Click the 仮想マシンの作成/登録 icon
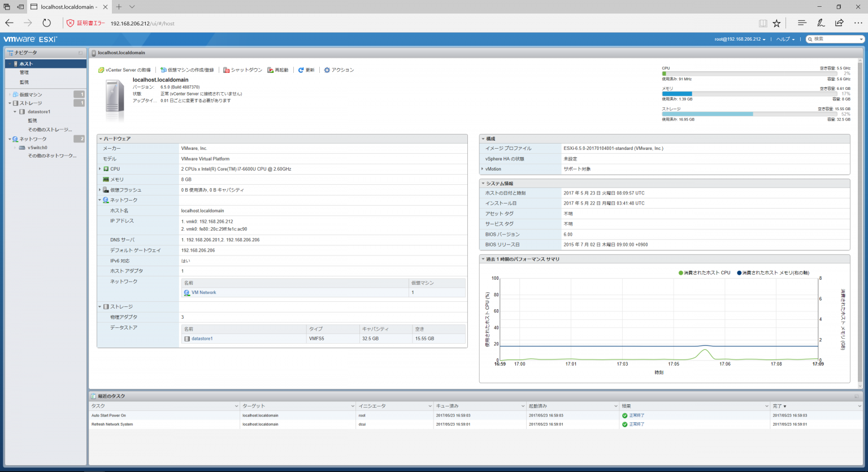868x472 pixels. [162, 70]
